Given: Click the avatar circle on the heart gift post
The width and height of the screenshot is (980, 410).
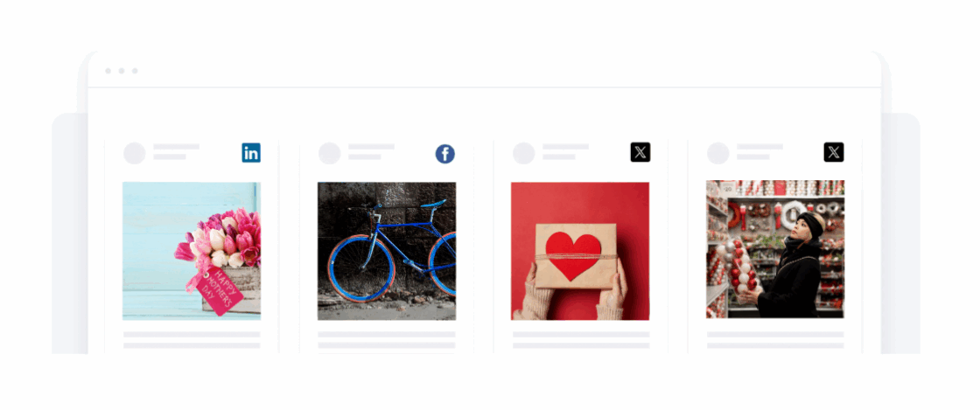Looking at the screenshot, I should 524,153.
